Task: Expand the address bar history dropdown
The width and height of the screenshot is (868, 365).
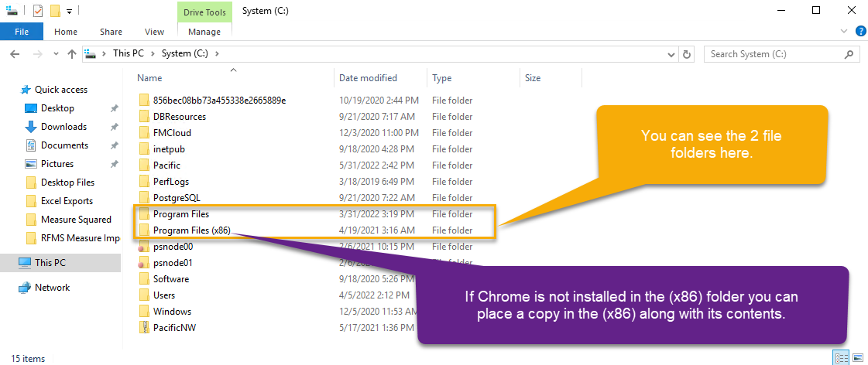Action: (671, 54)
